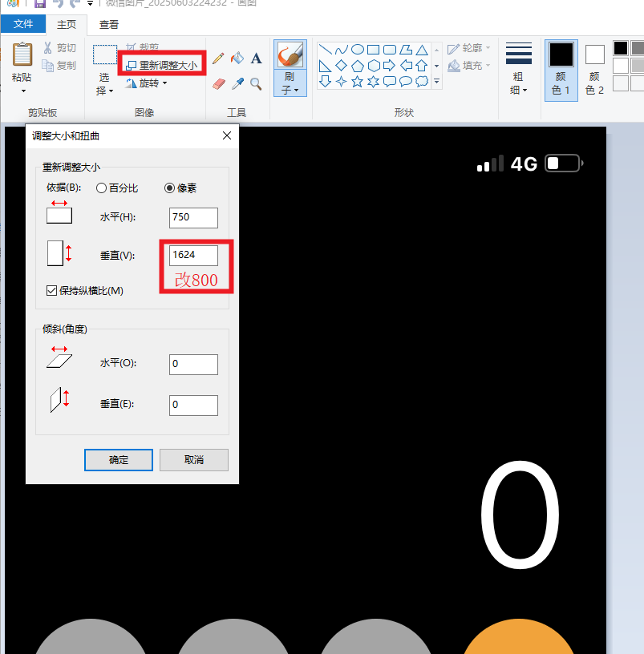Click the skew 水平(O) angle field
The height and width of the screenshot is (654, 644).
click(x=193, y=365)
